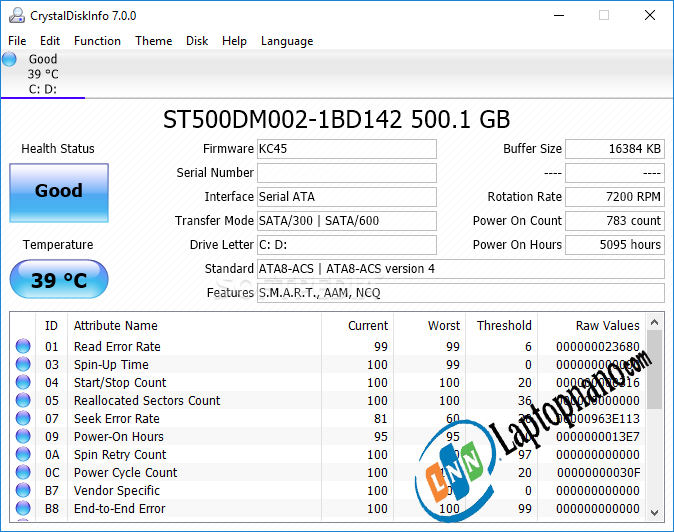Click raw value 0000000013E7
Viewport: 674px width, 532px height.
pyautogui.click(x=597, y=437)
